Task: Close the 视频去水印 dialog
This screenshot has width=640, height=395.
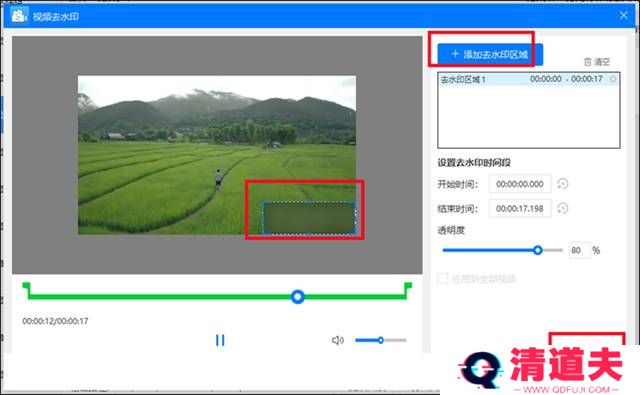Action: pyautogui.click(x=623, y=16)
